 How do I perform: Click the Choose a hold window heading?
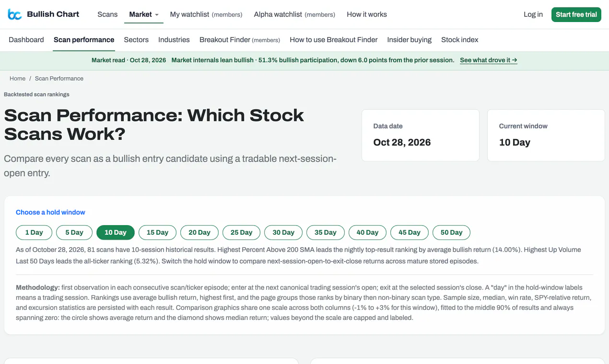coord(50,212)
